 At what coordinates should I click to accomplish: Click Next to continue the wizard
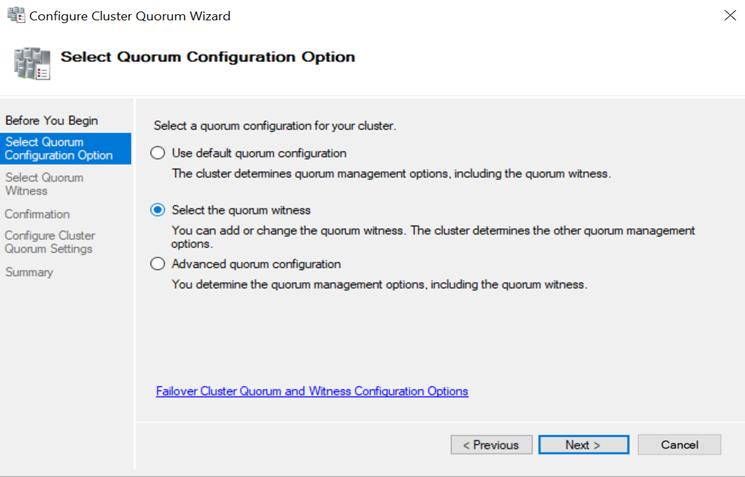tap(583, 445)
